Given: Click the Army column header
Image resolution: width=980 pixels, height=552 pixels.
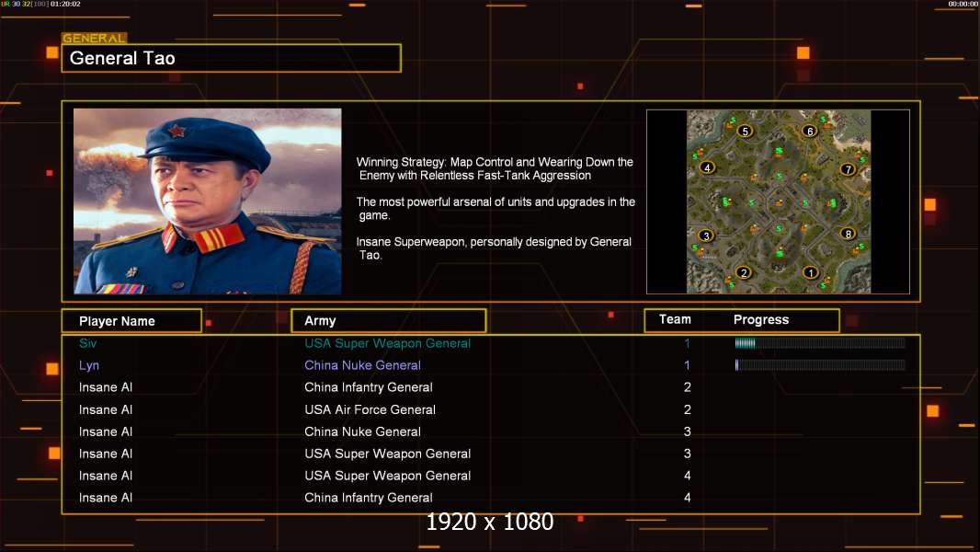Looking at the screenshot, I should [x=389, y=321].
